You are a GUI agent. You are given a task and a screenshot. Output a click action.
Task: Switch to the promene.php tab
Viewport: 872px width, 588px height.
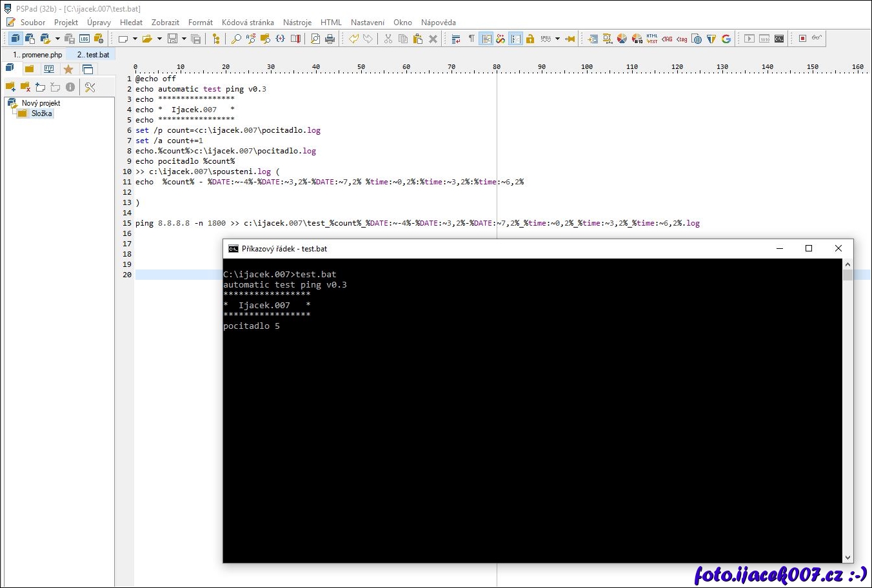click(38, 55)
